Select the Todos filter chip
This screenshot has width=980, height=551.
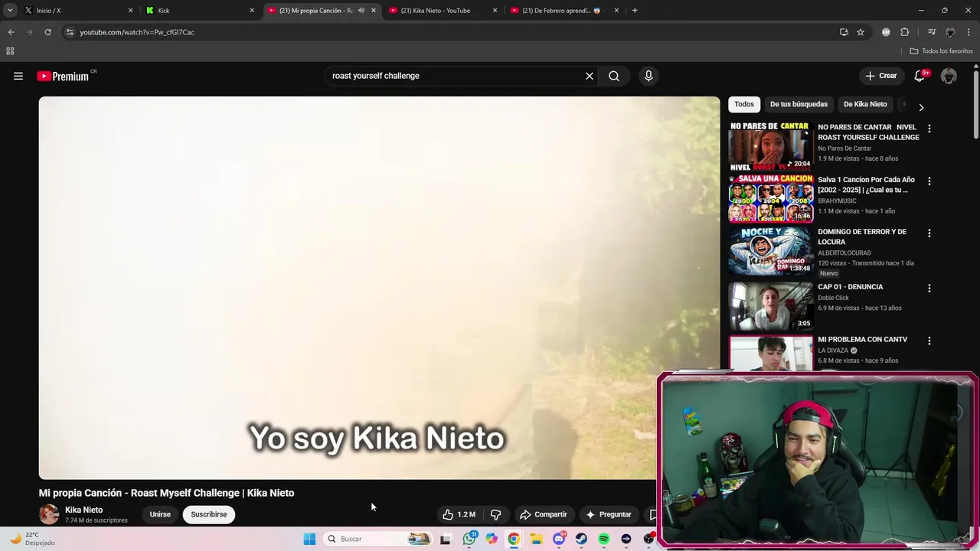(x=744, y=104)
